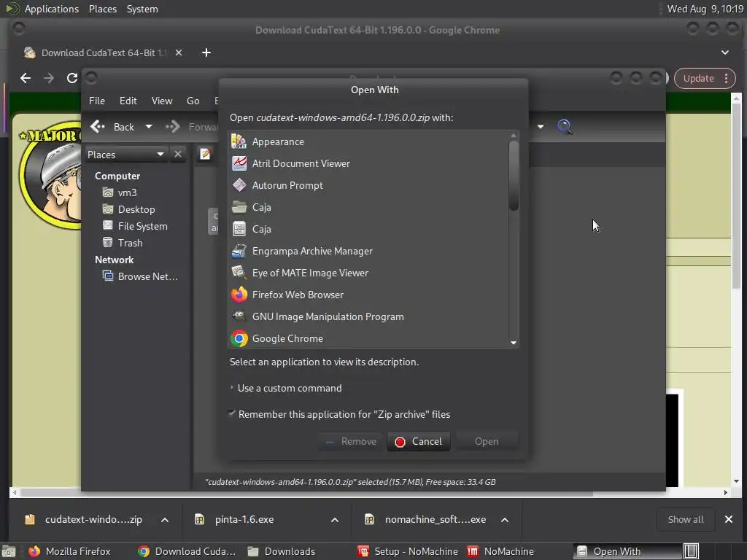Open Browse Network in sidebar
The width and height of the screenshot is (747, 560).
point(147,276)
